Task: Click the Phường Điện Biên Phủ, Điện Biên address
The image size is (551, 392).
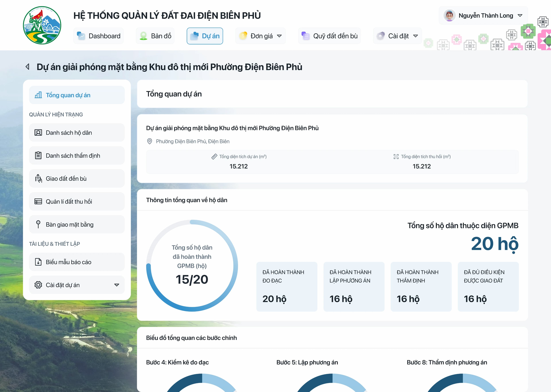Action: (193, 141)
